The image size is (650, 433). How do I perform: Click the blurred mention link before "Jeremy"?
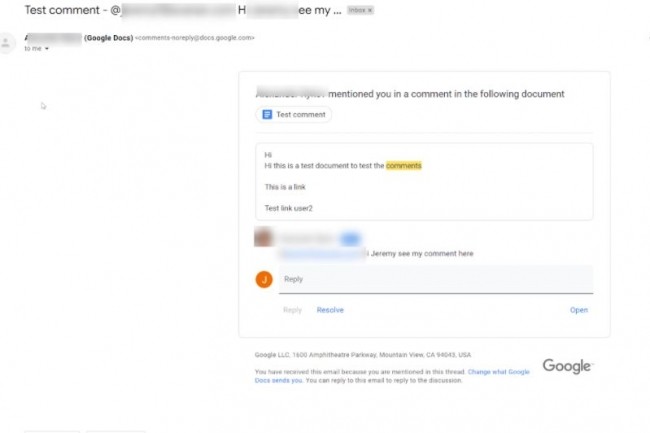[323, 254]
